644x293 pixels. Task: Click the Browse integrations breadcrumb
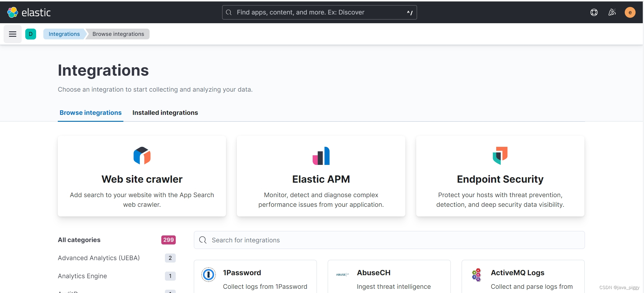pos(118,34)
